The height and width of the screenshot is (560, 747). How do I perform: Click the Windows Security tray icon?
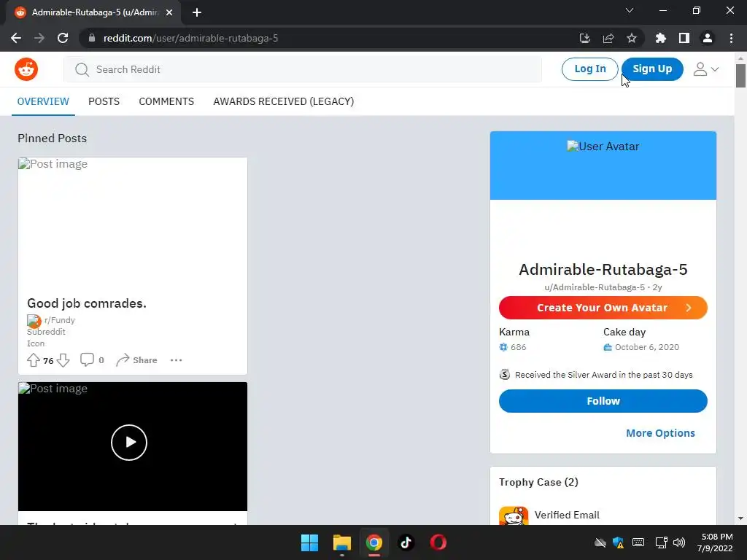pos(619,542)
